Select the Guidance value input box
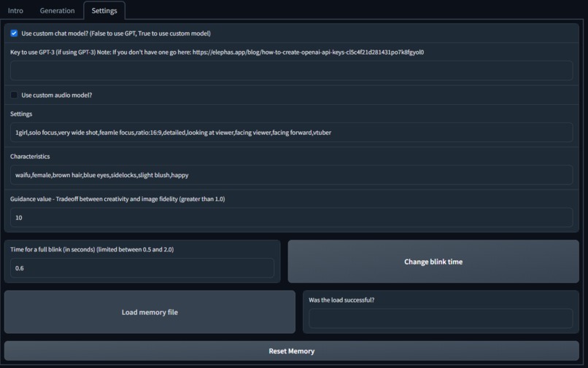Image resolution: width=588 pixels, height=368 pixels. coord(291,217)
